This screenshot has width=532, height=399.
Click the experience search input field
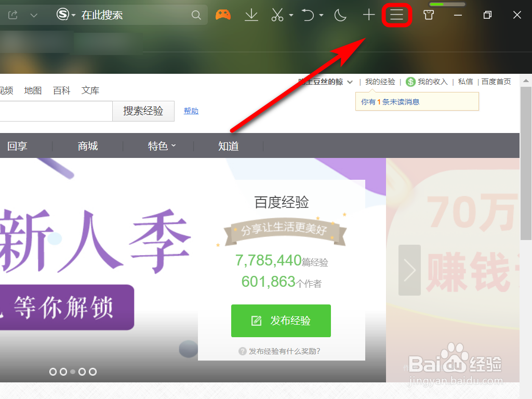56,111
